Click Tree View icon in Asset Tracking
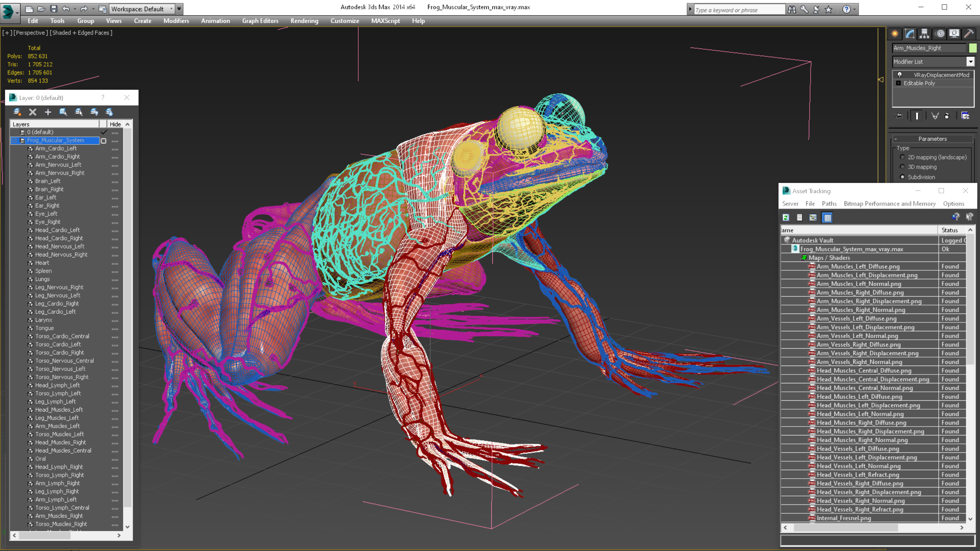The height and width of the screenshot is (551, 980). (x=813, y=218)
